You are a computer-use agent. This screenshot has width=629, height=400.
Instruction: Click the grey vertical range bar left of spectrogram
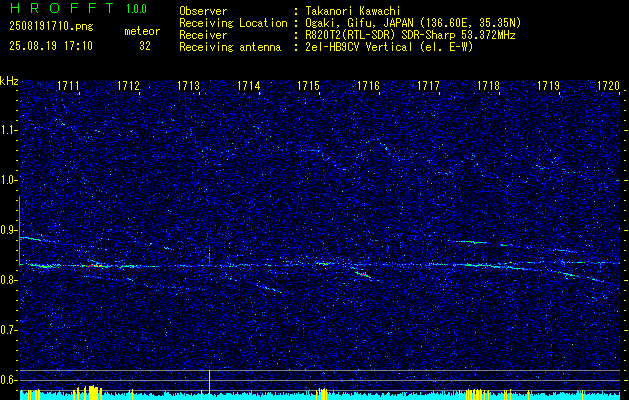pyautogui.click(x=19, y=231)
